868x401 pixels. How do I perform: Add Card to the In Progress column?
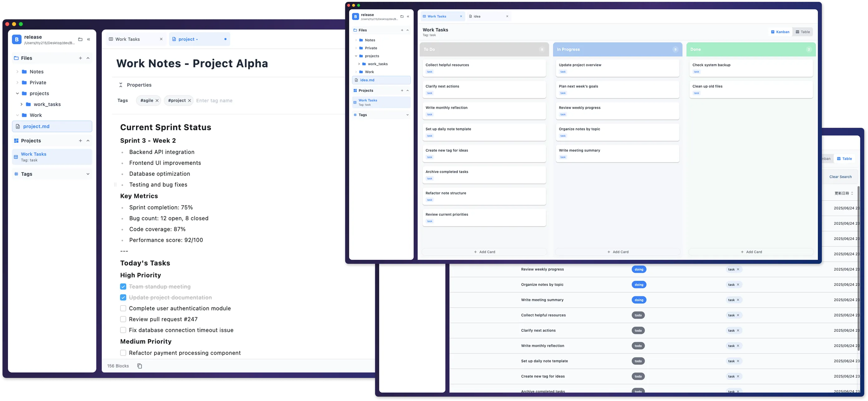pos(618,252)
